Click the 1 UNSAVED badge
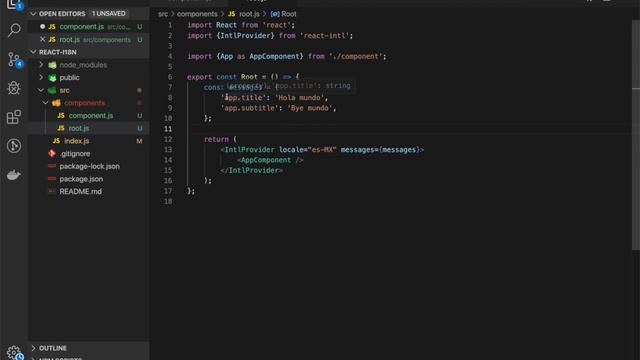Image resolution: width=640 pixels, height=360 pixels. tap(109, 13)
